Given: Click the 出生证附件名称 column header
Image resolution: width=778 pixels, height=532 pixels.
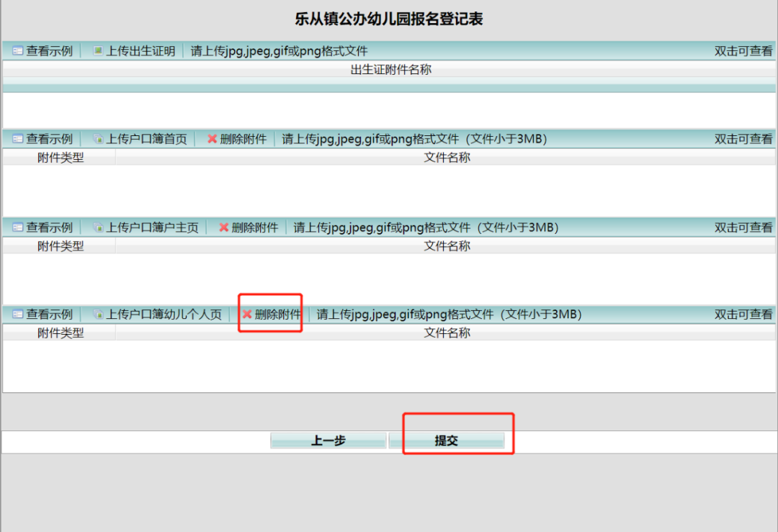Looking at the screenshot, I should [x=390, y=70].
